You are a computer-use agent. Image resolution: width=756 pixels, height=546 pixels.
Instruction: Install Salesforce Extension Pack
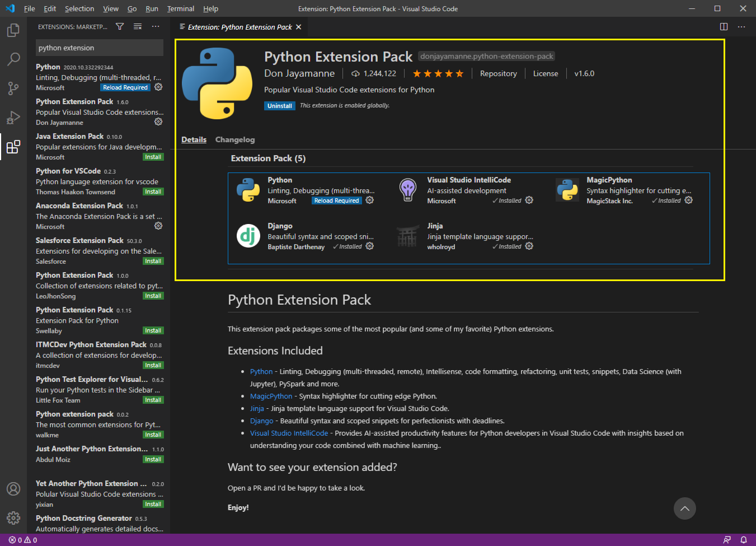[153, 261]
